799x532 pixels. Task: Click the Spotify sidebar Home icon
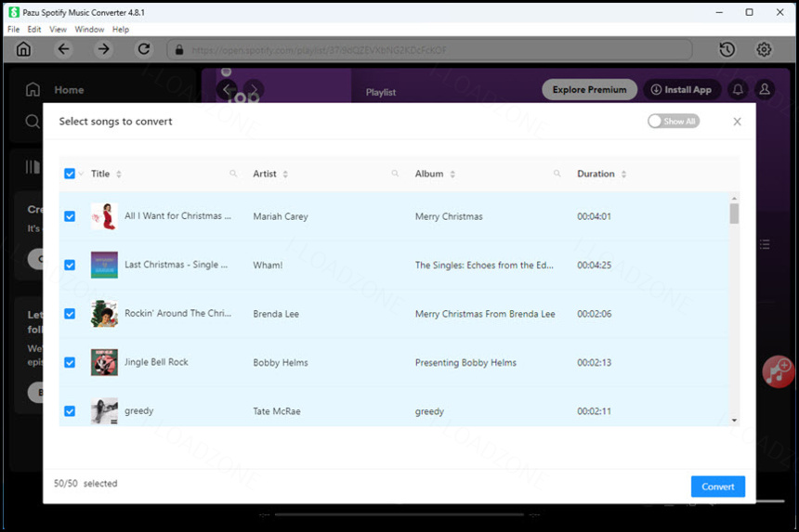click(33, 90)
